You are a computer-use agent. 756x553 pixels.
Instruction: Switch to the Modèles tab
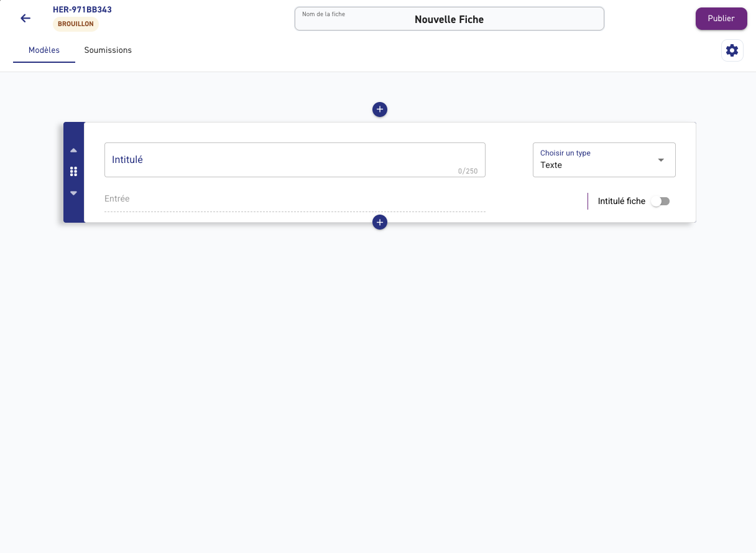coord(44,50)
